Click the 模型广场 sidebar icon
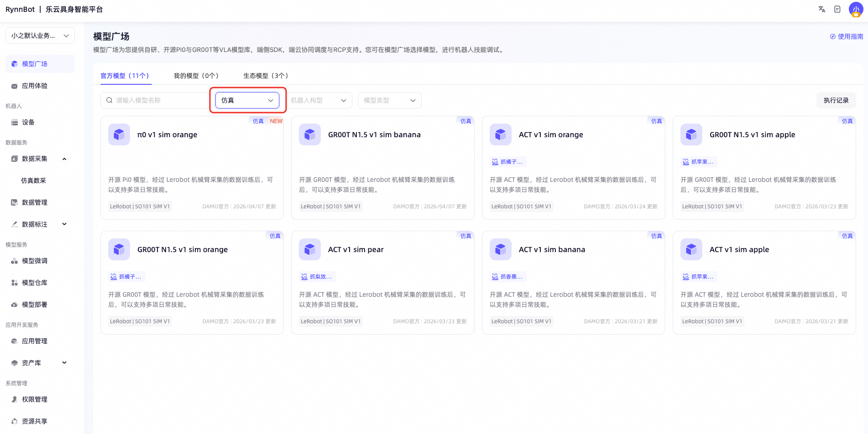This screenshot has width=868, height=434. [15, 64]
